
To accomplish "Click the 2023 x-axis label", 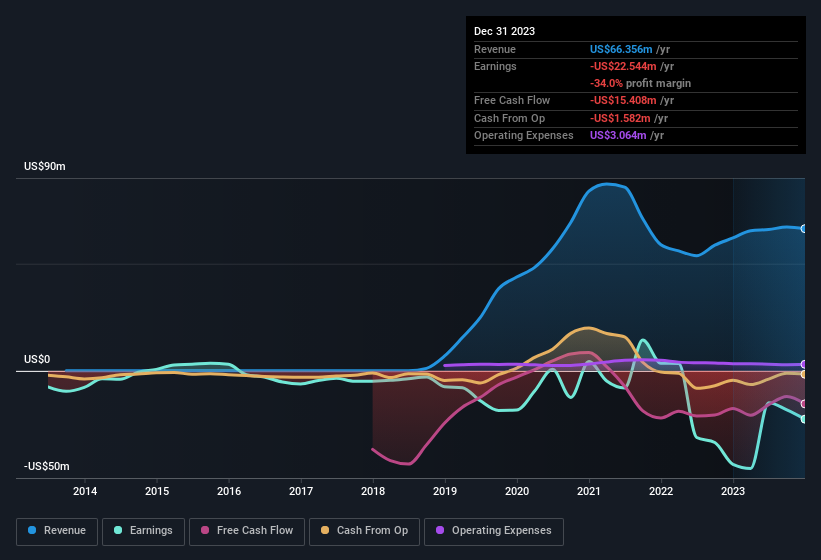I will coord(733,491).
